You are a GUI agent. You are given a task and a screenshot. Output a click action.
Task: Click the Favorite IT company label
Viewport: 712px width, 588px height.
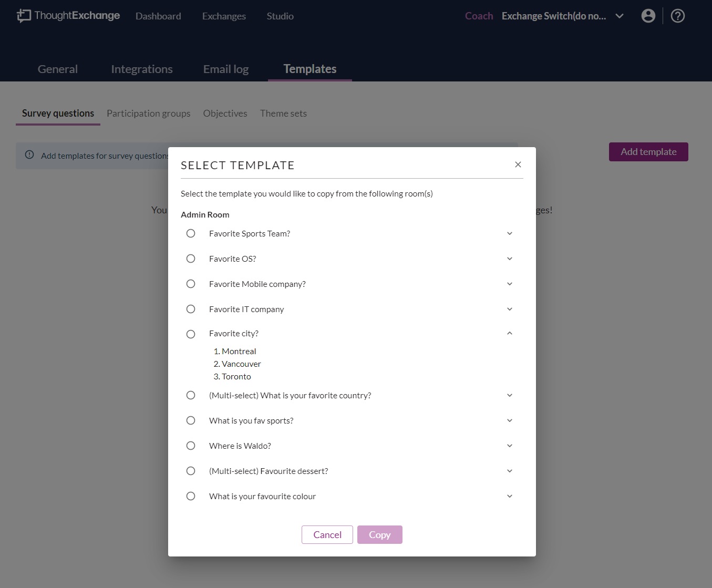pyautogui.click(x=246, y=310)
